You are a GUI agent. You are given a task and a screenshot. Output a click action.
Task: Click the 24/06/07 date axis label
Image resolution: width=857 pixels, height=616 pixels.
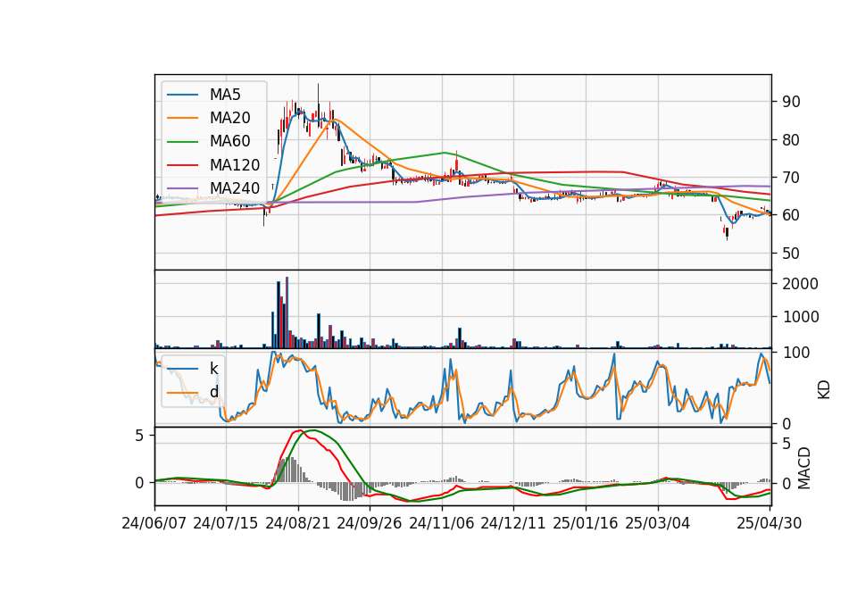click(154, 523)
